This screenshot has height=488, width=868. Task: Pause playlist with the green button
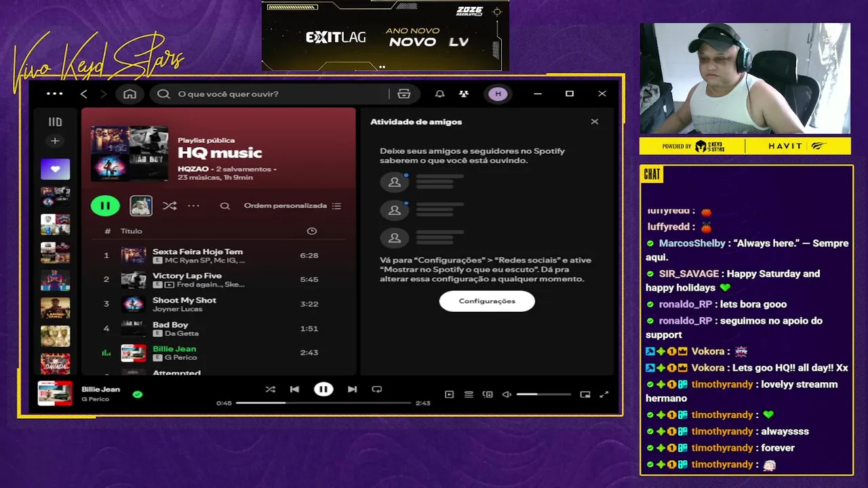pos(105,205)
